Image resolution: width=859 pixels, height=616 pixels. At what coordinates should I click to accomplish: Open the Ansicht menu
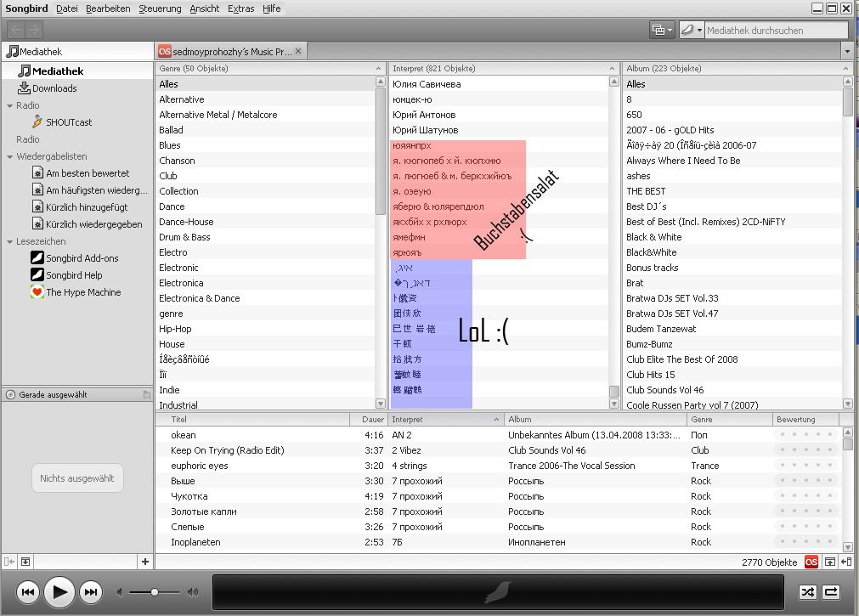point(204,8)
